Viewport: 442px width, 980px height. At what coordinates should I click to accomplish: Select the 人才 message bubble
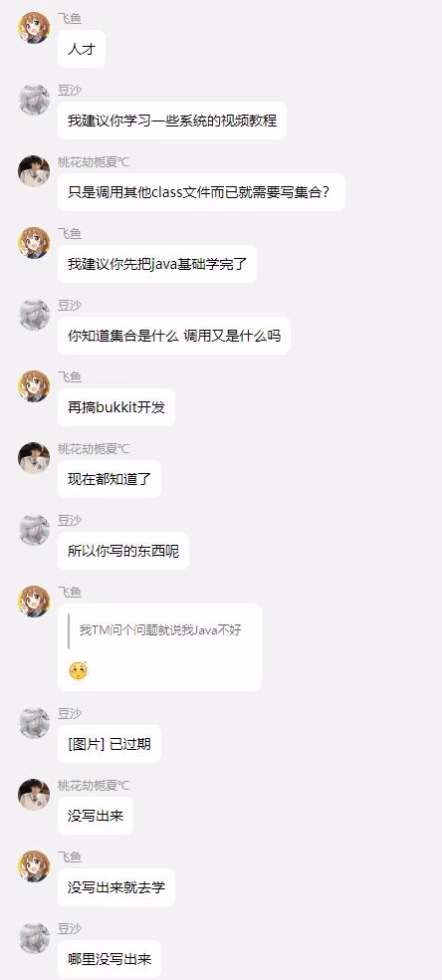pos(82,48)
